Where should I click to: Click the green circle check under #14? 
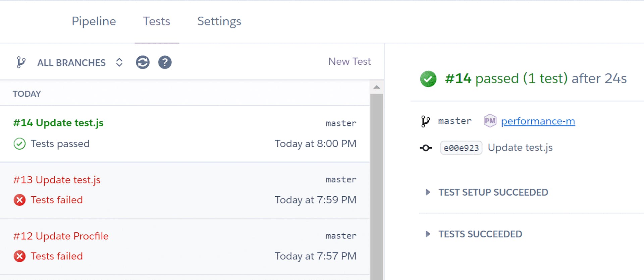(19, 144)
